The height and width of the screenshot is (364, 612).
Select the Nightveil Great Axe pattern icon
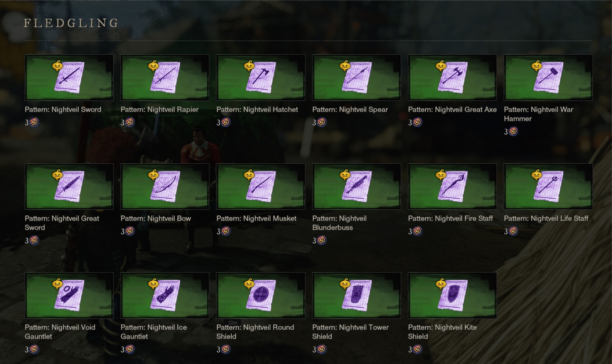pos(452,77)
